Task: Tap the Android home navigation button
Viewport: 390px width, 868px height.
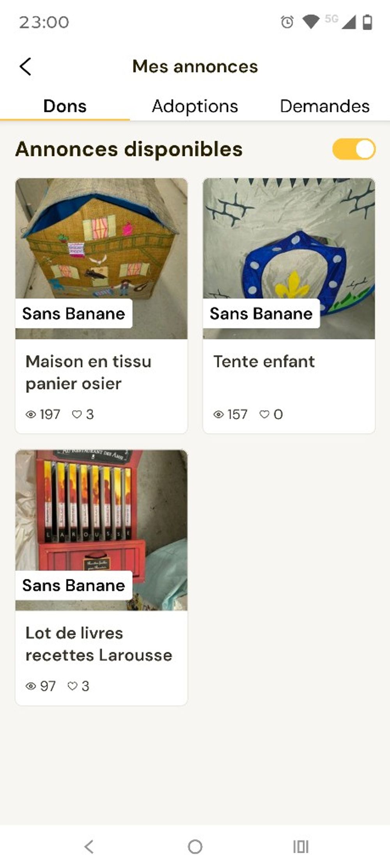Action: 195,847
